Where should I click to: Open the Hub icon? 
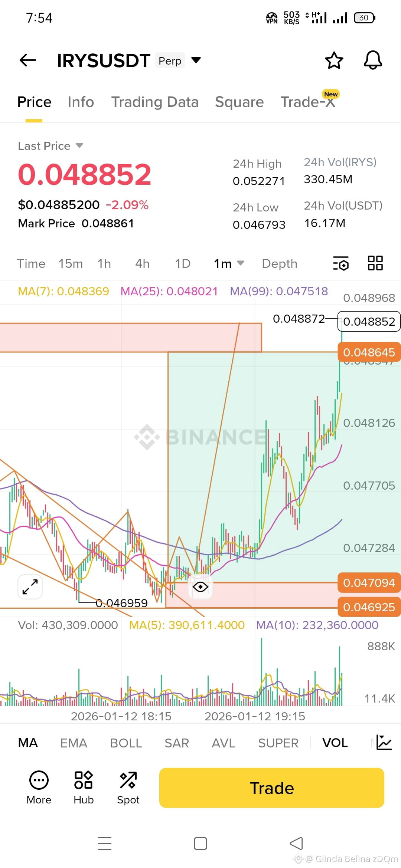tap(84, 788)
